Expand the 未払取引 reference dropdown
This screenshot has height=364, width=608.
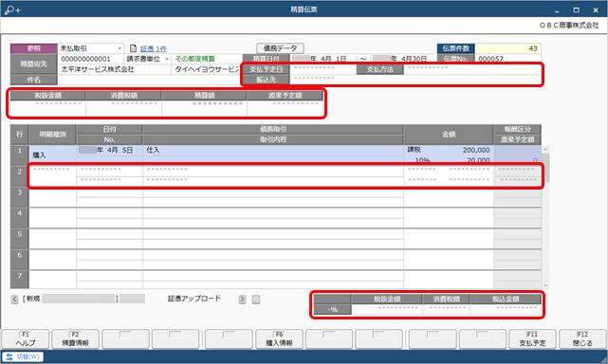tap(120, 48)
